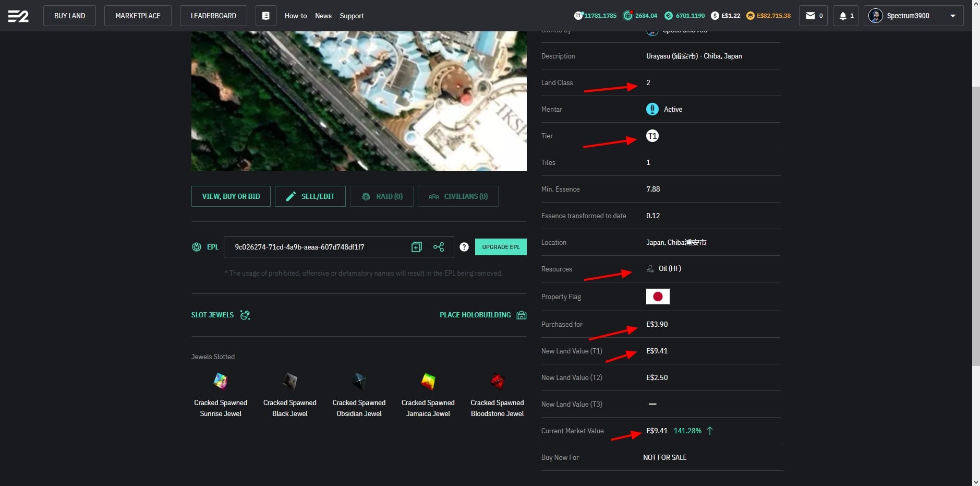This screenshot has height=486, width=980.
Task: Open the How-to menu
Action: 295,16
